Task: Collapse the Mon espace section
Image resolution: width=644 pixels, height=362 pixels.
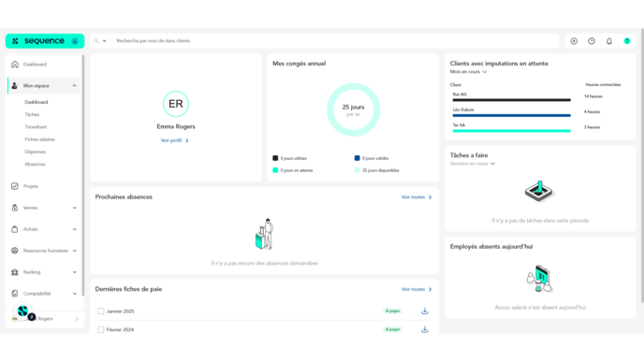Action: pos(74,86)
